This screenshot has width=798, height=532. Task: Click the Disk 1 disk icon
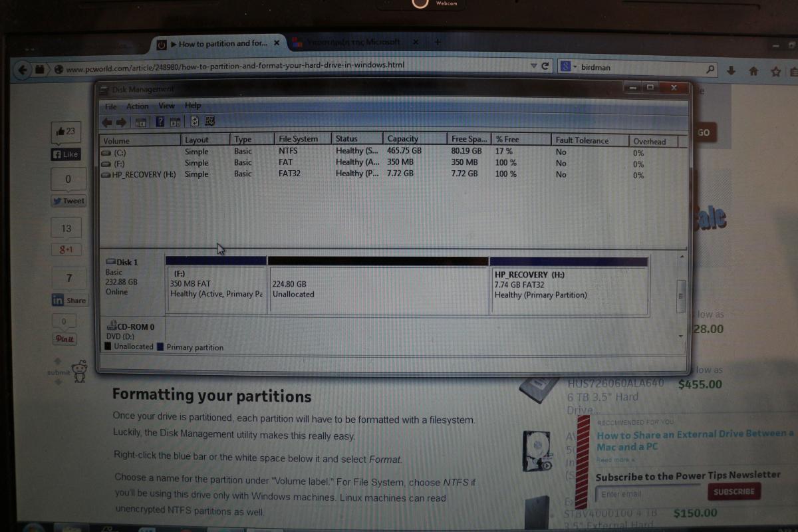tap(110, 262)
